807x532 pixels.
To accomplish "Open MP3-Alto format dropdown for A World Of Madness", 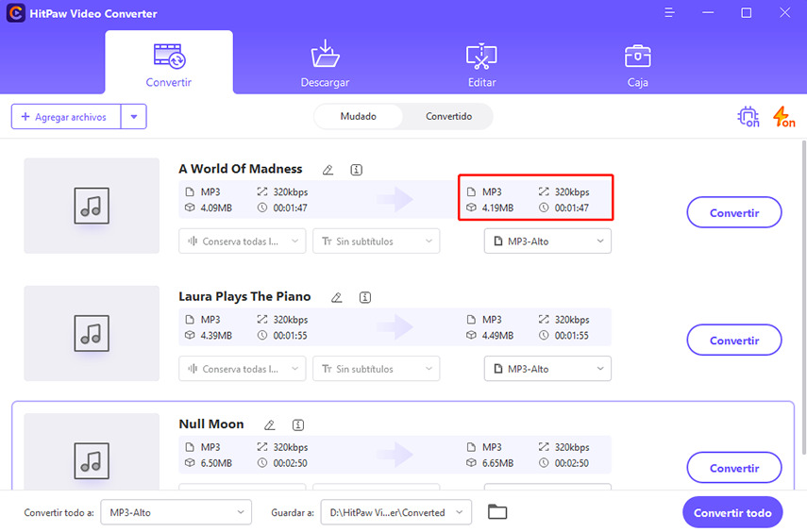I will tap(547, 241).
